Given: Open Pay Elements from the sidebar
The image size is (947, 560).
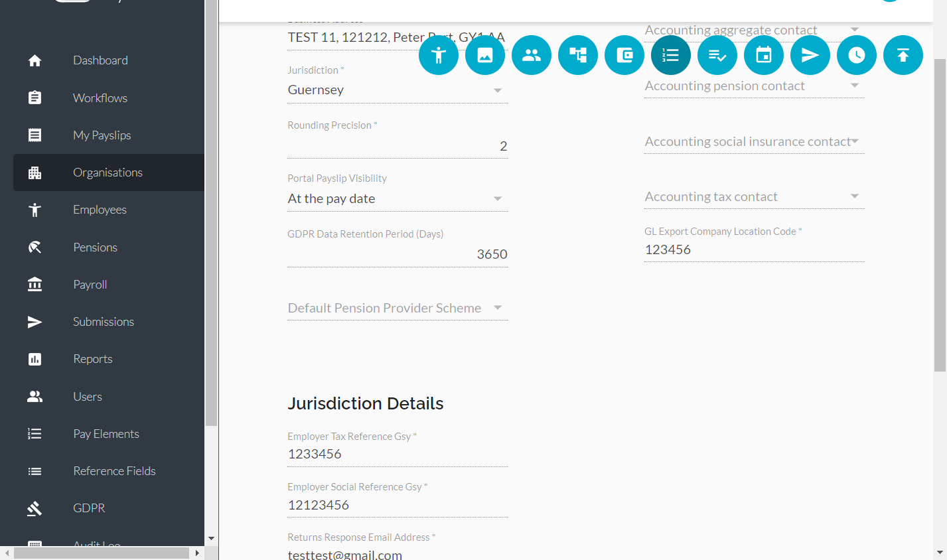Looking at the screenshot, I should (x=106, y=433).
